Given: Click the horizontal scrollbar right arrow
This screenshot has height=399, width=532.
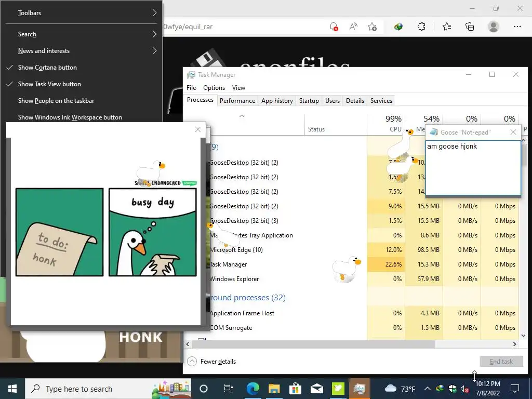Looking at the screenshot, I should coord(515,344).
